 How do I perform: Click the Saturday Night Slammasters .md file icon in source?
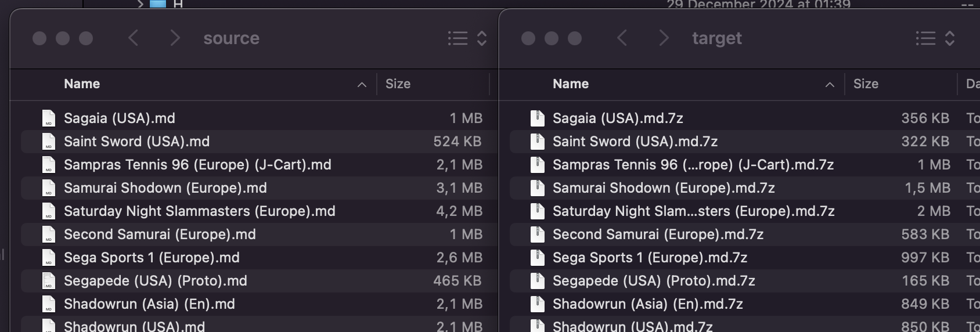(x=49, y=211)
